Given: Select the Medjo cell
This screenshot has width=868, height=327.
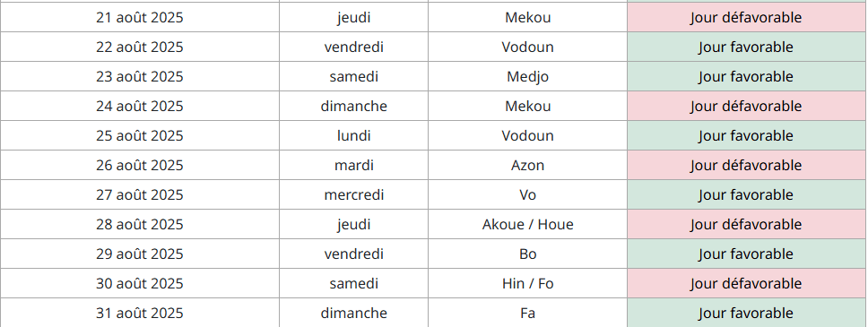Looking at the screenshot, I should (x=527, y=76).
